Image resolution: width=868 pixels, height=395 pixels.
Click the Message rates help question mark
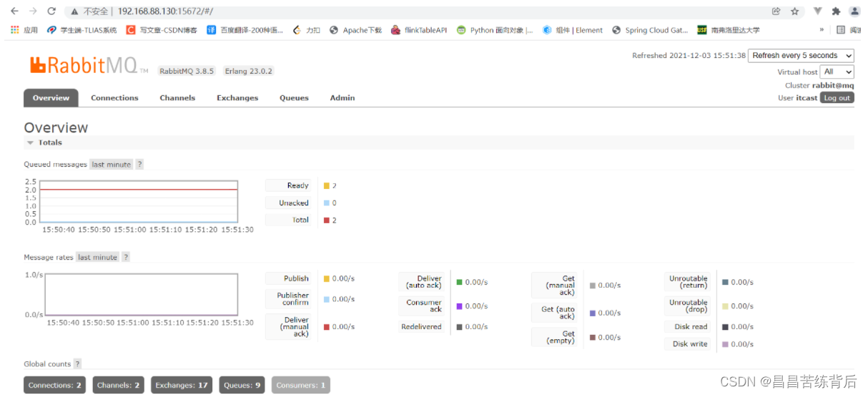(x=126, y=257)
